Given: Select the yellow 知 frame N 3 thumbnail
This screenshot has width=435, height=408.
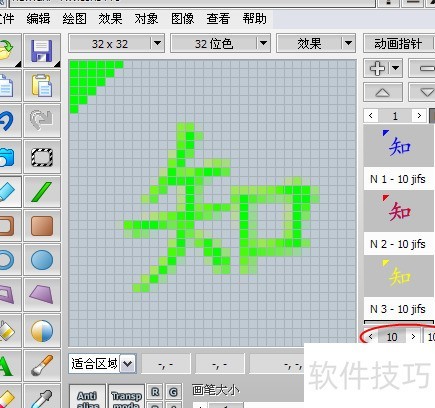Looking at the screenshot, I should 399,276.
